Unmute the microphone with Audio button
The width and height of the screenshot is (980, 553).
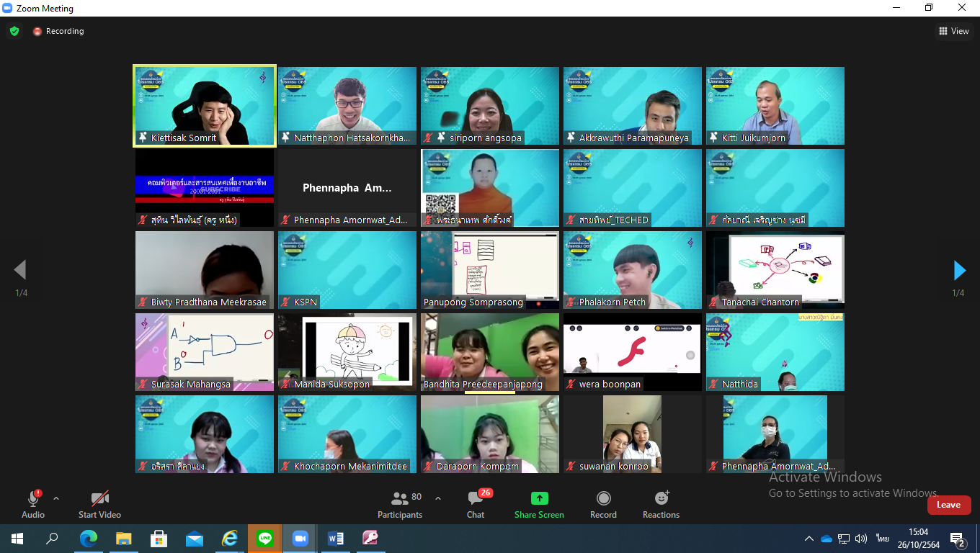33,504
